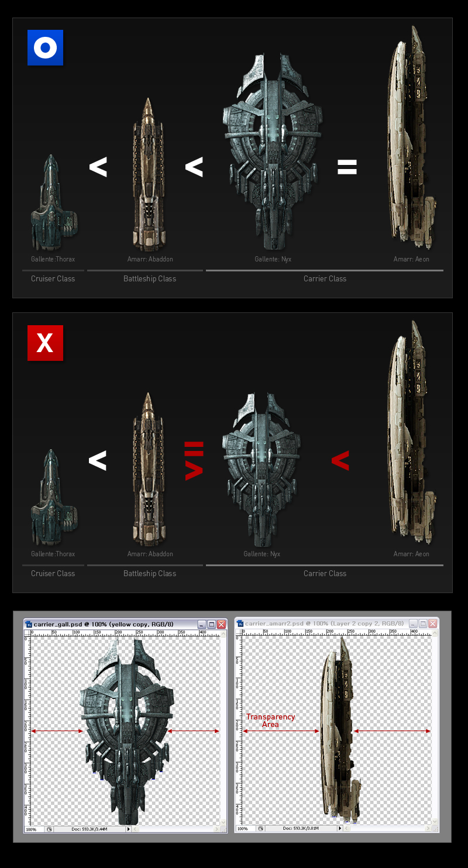Click the zoom percentage field showing 100%
Screen dimensions: 468x868
pos(32,828)
